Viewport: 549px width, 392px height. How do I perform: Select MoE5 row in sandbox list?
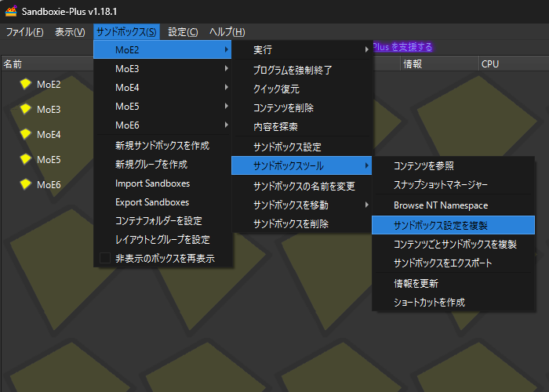click(x=49, y=160)
